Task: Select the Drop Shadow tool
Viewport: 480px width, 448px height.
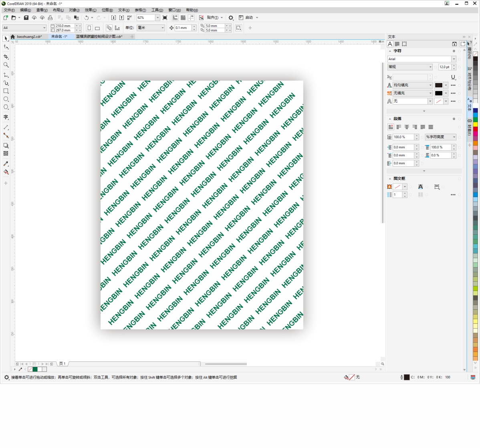Action: coord(6,145)
